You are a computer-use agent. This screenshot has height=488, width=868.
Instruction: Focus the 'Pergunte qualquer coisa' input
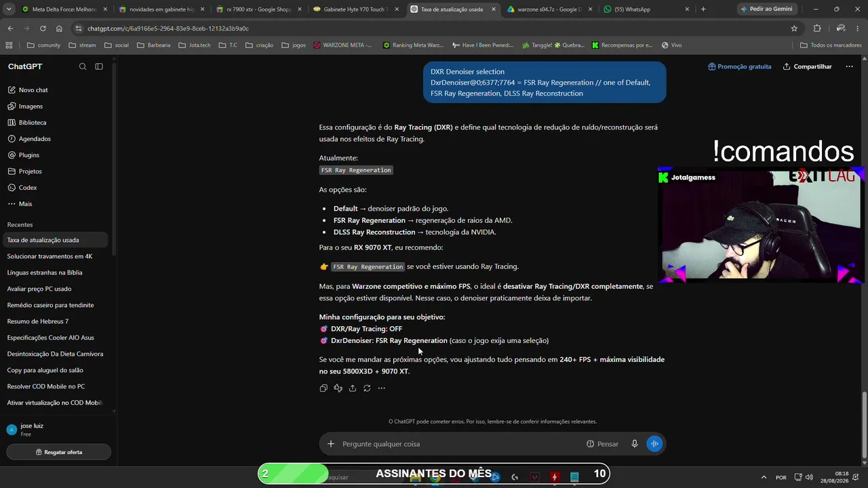tap(461, 444)
